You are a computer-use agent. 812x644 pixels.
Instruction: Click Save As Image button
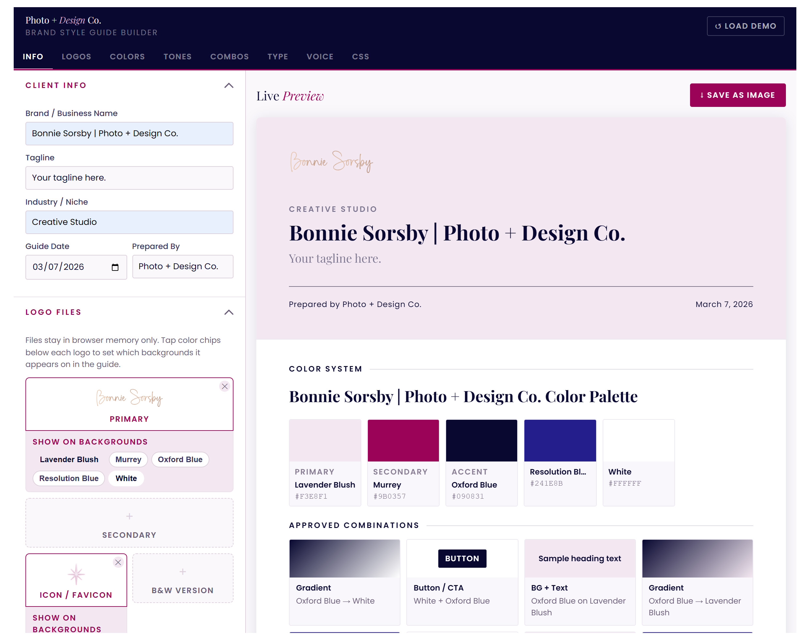coord(737,95)
